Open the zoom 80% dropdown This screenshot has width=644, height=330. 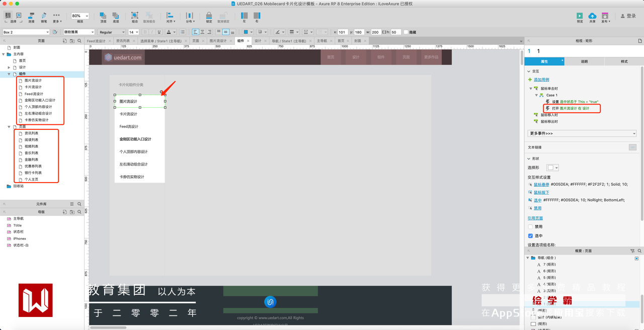(x=79, y=16)
